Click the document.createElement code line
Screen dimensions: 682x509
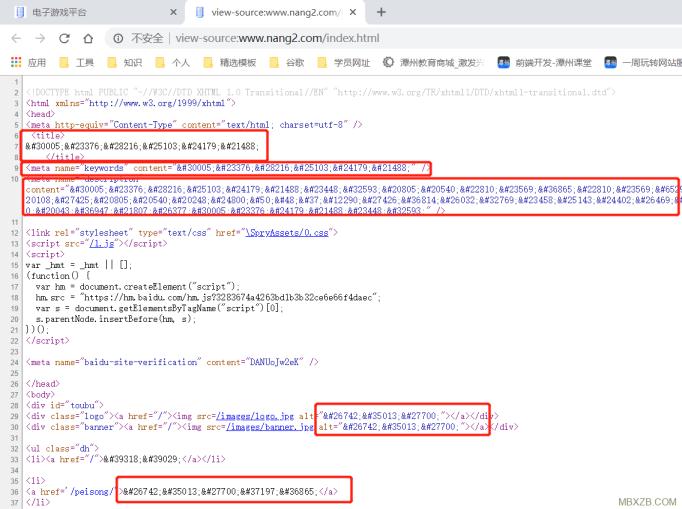137,287
